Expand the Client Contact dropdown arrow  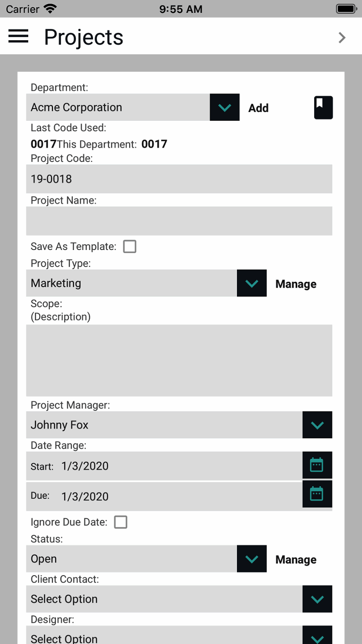point(317,599)
